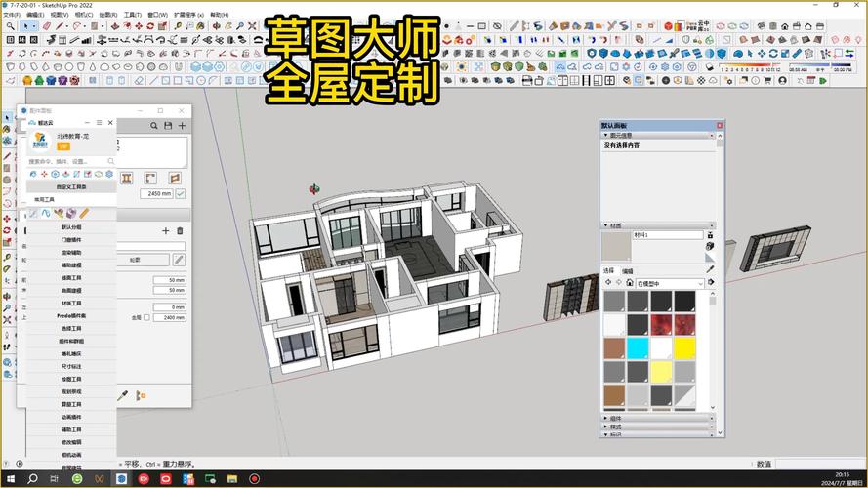This screenshot has height=488, width=868.
Task: Choose the red Pencil line tool
Action: pyautogui.click(x=60, y=26)
